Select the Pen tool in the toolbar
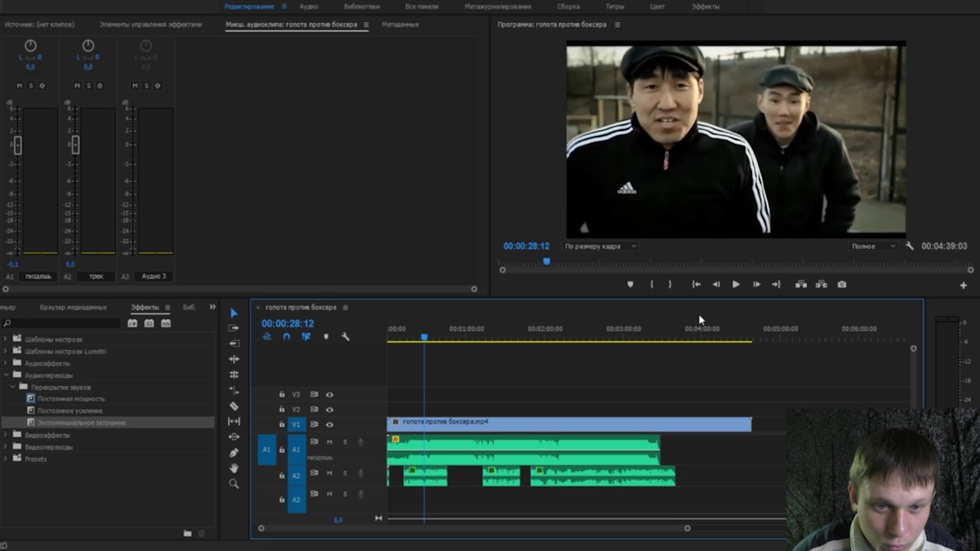This screenshot has height=551, width=980. click(234, 452)
